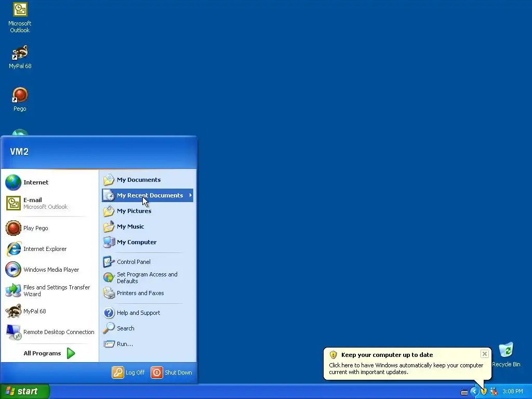This screenshot has height=399, width=532.
Task: Show hidden tray icons chevron
Action: [x=474, y=392]
